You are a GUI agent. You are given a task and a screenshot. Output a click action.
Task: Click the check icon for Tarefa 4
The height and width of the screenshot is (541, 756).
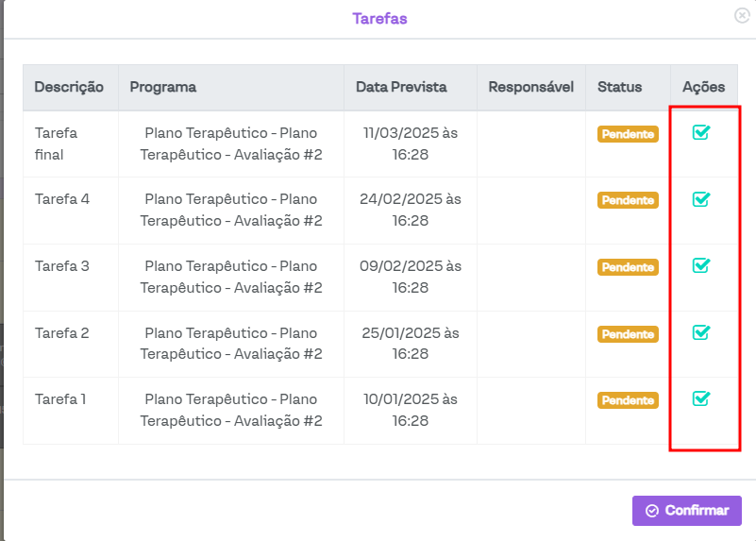(x=700, y=199)
